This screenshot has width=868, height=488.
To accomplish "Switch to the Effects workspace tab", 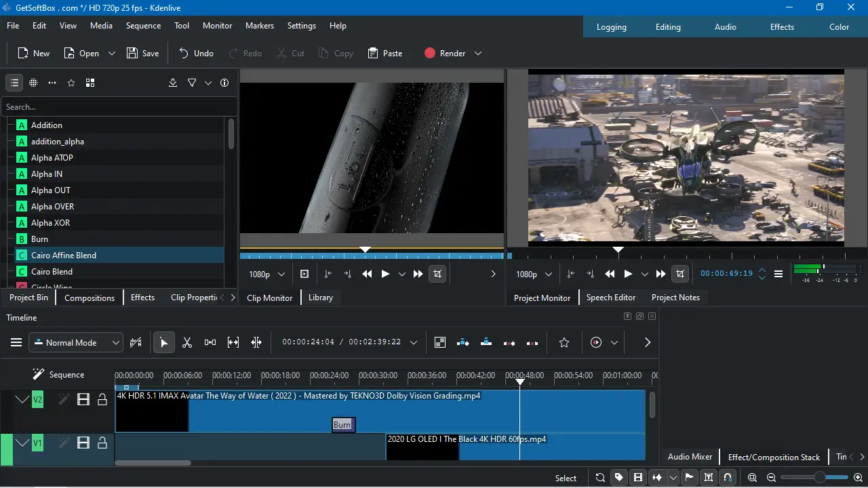I will point(782,27).
